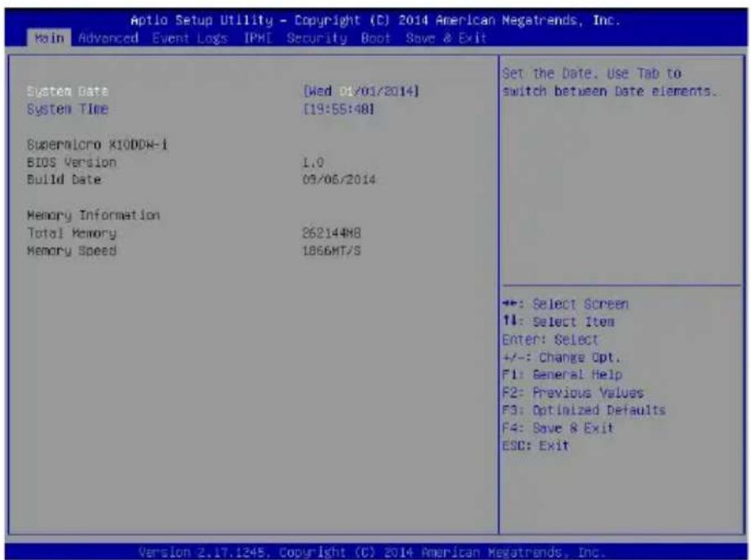Select the System Time label
The image size is (751, 560).
67,109
